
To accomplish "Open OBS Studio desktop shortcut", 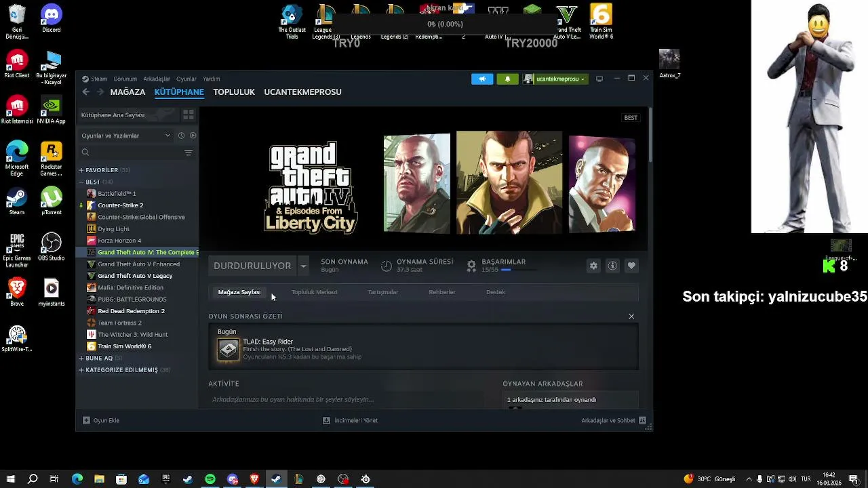I will tap(52, 247).
